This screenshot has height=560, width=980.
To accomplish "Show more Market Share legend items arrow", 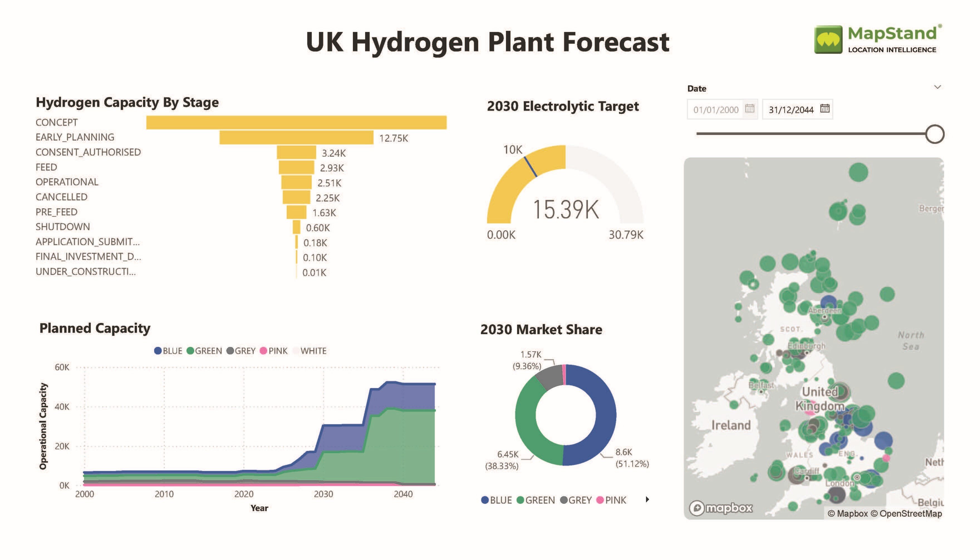I will 647,500.
